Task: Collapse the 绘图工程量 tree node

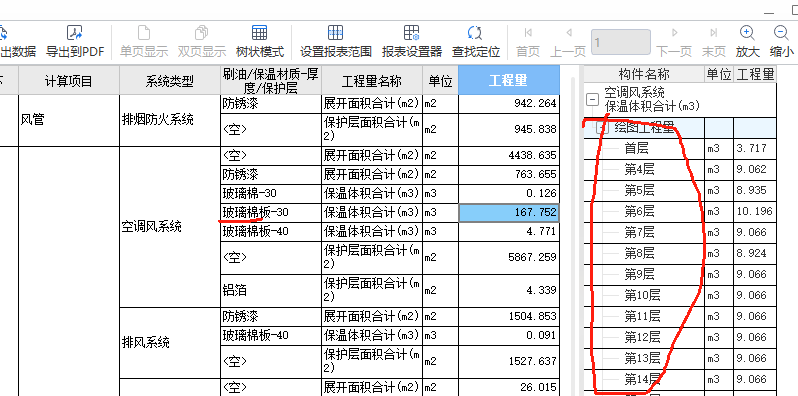Action: point(603,128)
